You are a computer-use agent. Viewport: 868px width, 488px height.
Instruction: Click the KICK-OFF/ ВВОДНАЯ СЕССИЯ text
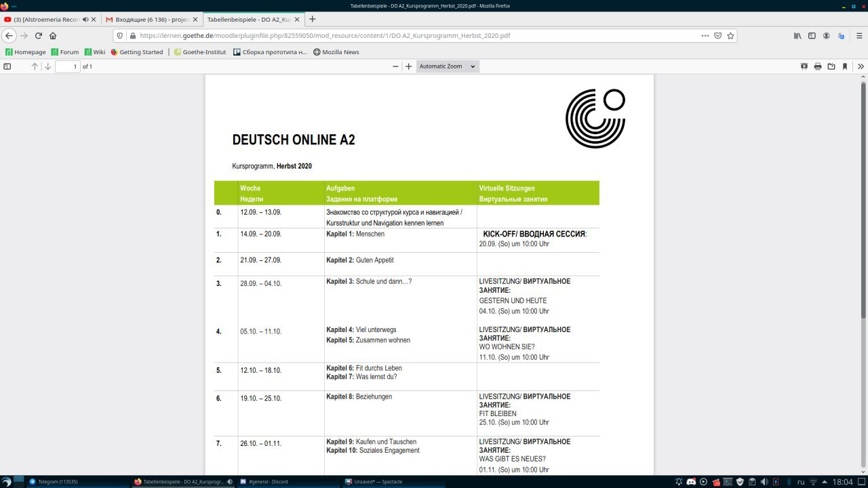pyautogui.click(x=535, y=234)
